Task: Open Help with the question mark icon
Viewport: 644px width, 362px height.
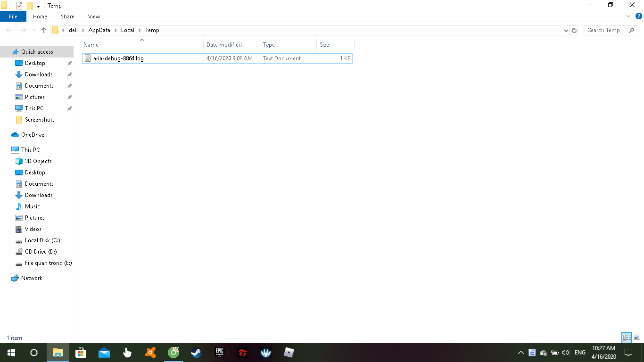Action: point(639,16)
